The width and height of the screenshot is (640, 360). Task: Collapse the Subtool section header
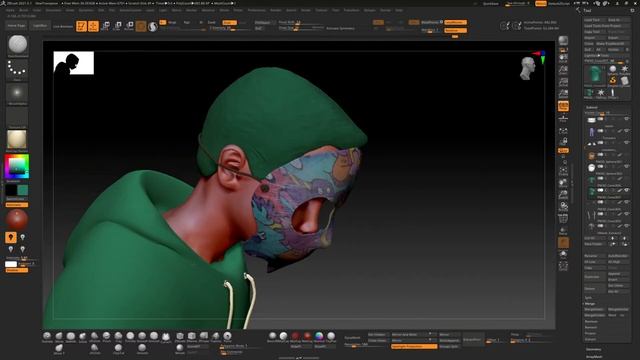pos(592,107)
